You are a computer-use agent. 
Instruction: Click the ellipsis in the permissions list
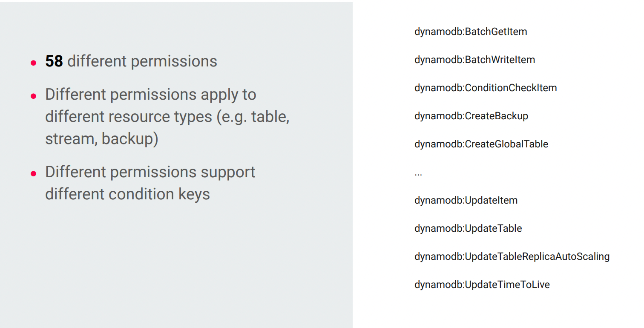click(418, 173)
